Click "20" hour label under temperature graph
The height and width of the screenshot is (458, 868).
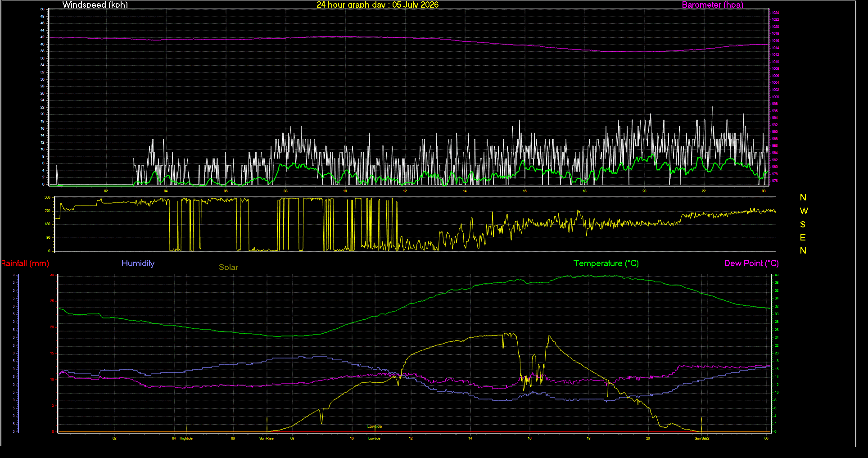[648, 438]
